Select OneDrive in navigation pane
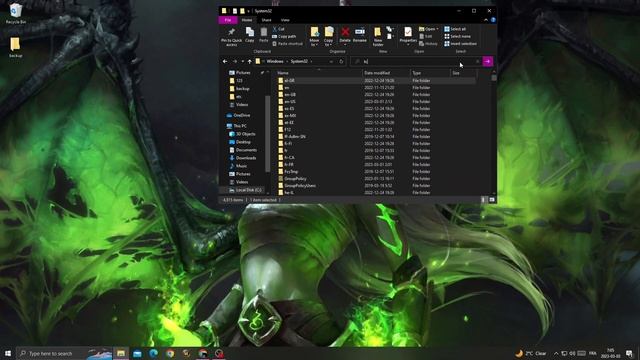Screen dimensions: 640x360 [x=239, y=116]
